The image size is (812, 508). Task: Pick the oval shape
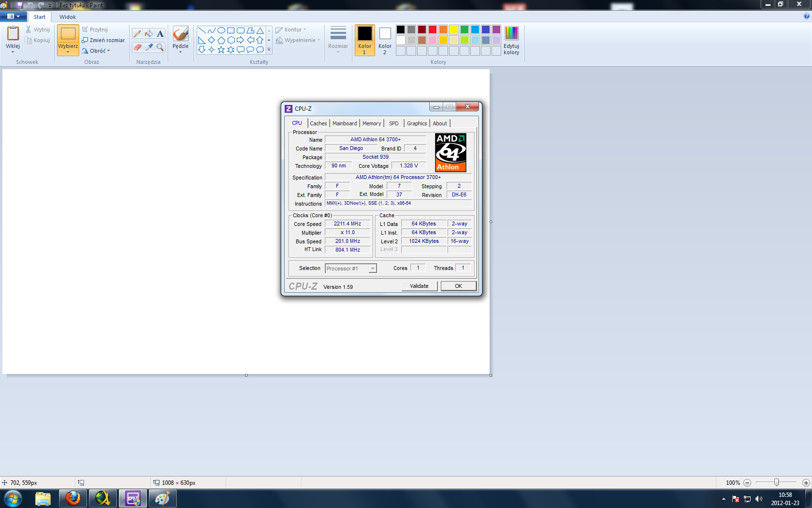(x=221, y=30)
